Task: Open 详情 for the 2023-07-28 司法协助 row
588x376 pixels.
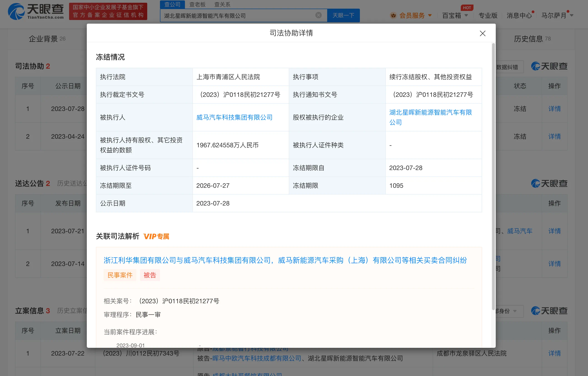Action: click(x=554, y=109)
